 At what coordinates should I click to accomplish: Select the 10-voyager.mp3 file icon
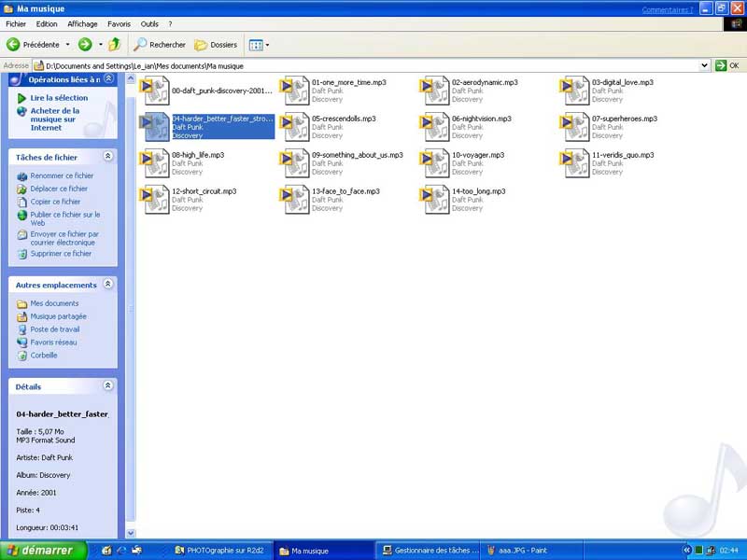pyautogui.click(x=435, y=162)
